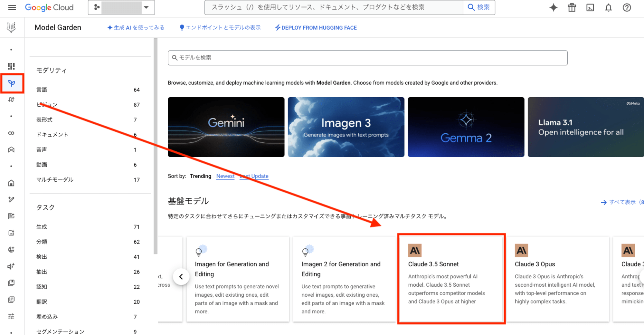644x335 pixels.
Task: Open the Claude 3 Opus card
Action: click(558, 279)
